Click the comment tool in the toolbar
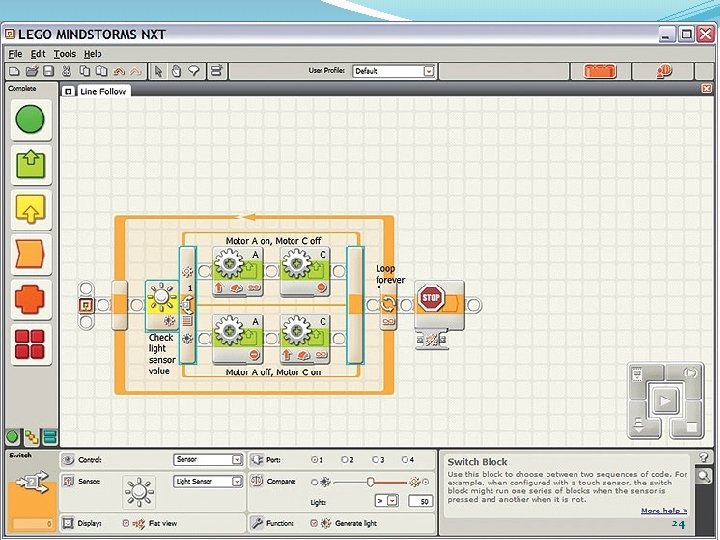 [x=193, y=71]
